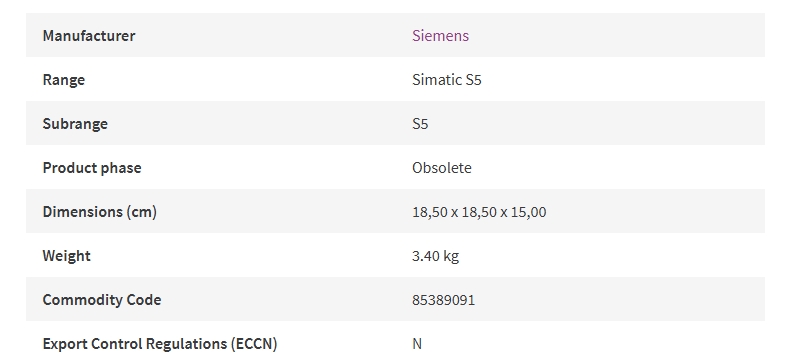Image resolution: width=791 pixels, height=364 pixels.
Task: Select the Obsolete product phase value
Action: coord(441,167)
